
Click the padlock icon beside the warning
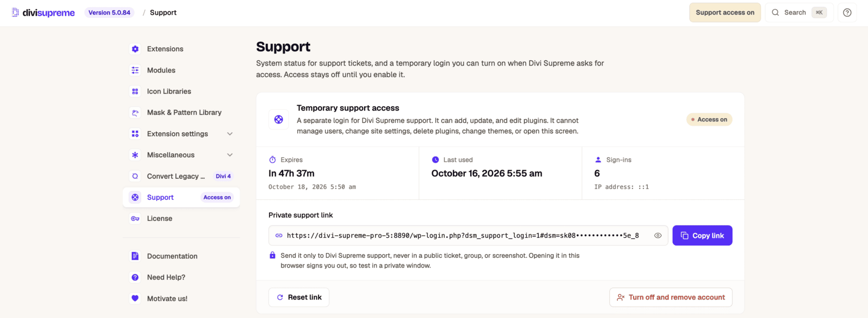point(272,255)
